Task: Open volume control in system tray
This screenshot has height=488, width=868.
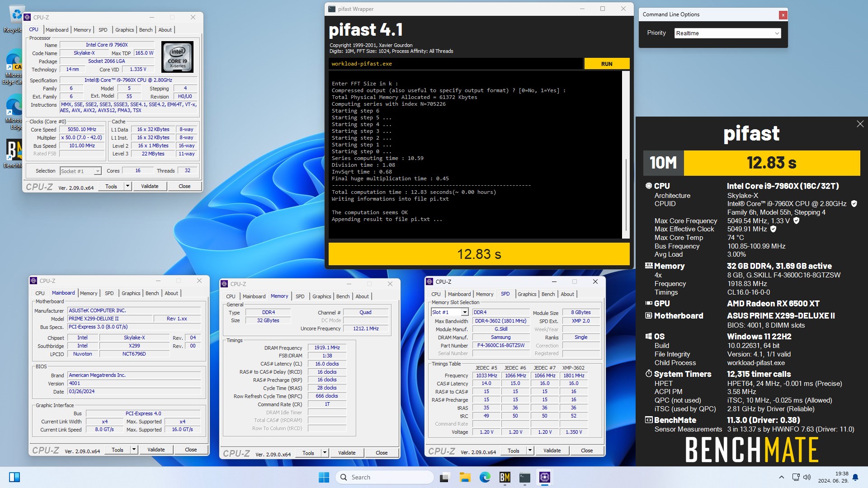Action: (x=807, y=477)
